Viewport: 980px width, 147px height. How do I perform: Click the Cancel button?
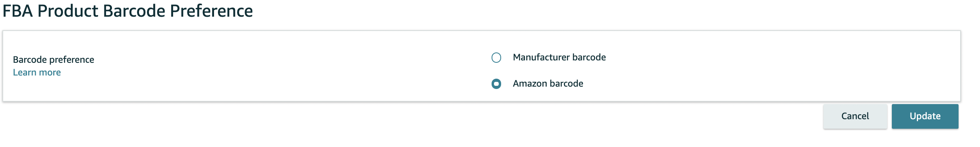855,116
